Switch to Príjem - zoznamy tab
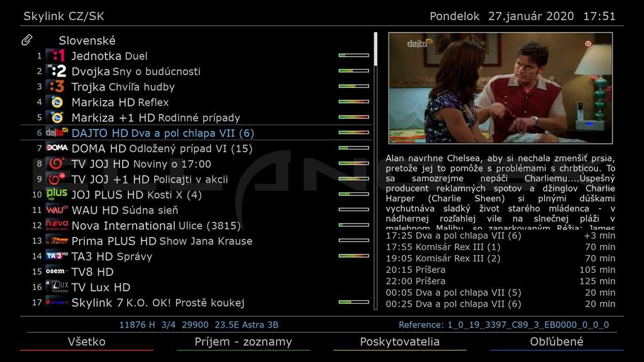644x362 pixels. [x=243, y=342]
